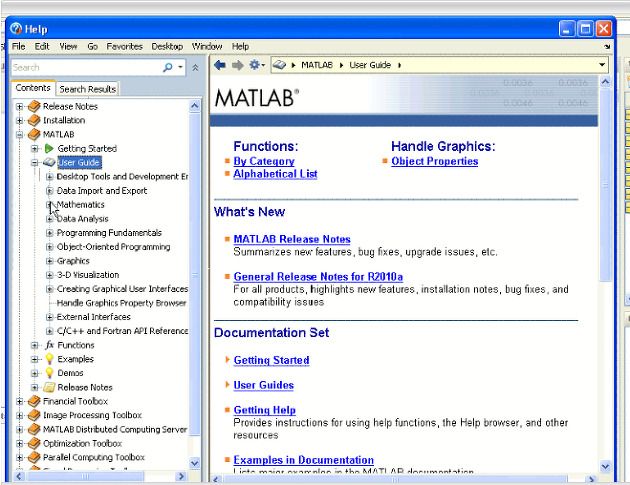Image resolution: width=630 pixels, height=485 pixels.
Task: Click the dock arrow icon in the menu bar
Action: [607, 47]
